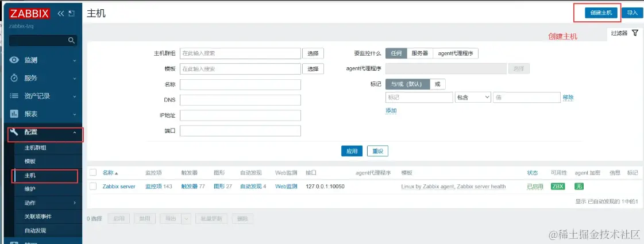This screenshot has width=644, height=244.
Task: Click the 添加 tag link
Action: [391, 110]
